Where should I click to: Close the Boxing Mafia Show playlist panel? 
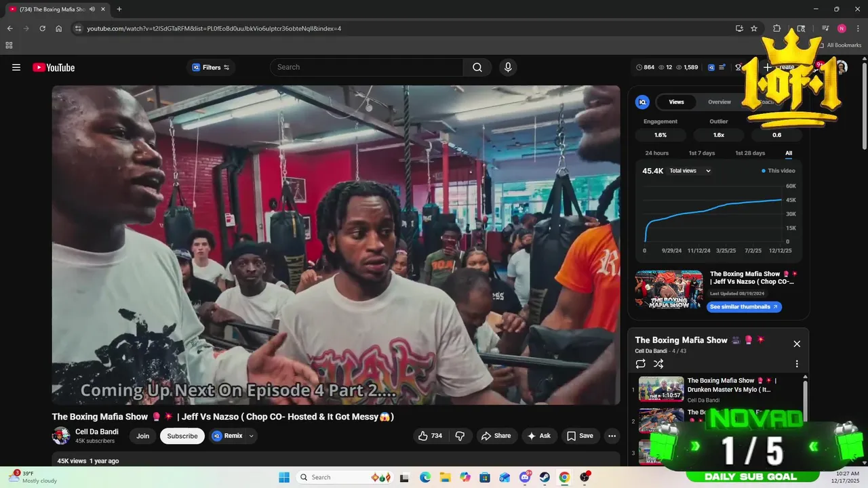797,344
